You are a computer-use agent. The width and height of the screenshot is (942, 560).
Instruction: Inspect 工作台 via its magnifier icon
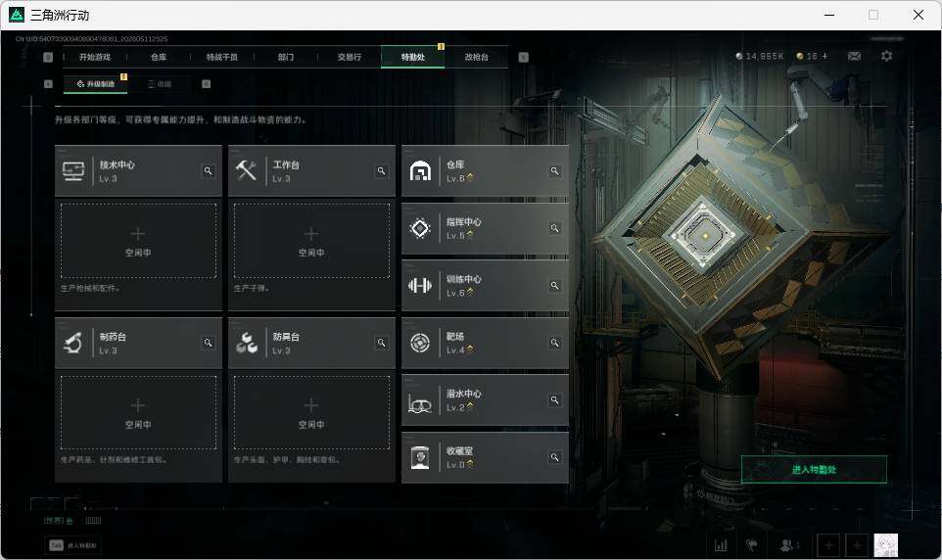(x=381, y=171)
